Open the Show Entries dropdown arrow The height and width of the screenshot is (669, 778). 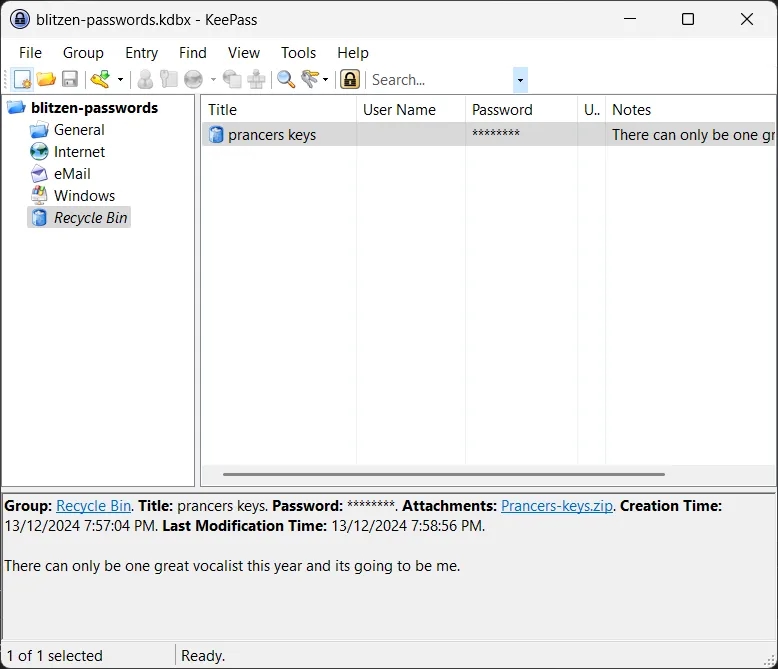[x=326, y=80]
